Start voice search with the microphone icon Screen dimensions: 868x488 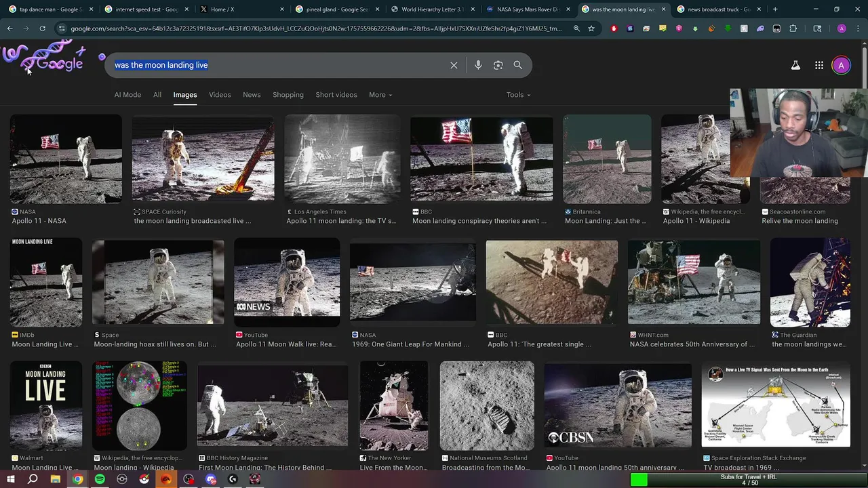pos(478,65)
